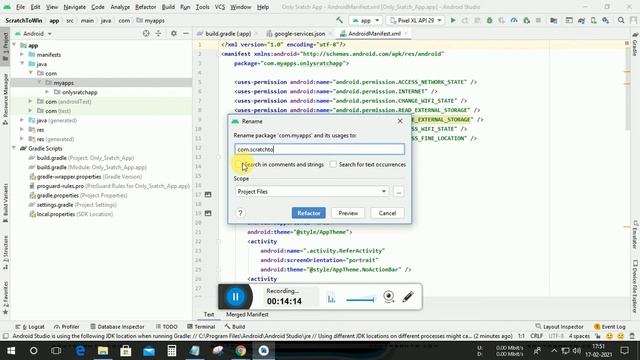Open Chrome from the taskbar

point(240,351)
